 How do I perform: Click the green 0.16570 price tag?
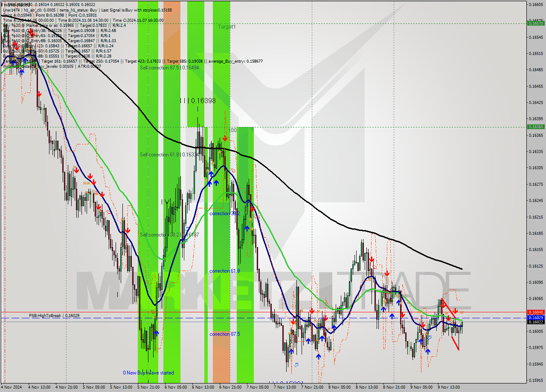coord(536,23)
